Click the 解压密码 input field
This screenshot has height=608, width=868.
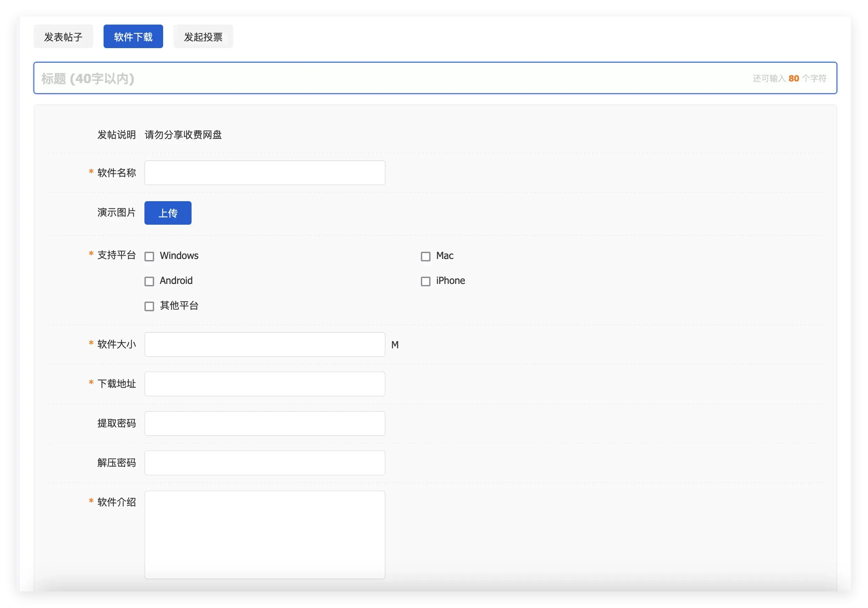[265, 463]
